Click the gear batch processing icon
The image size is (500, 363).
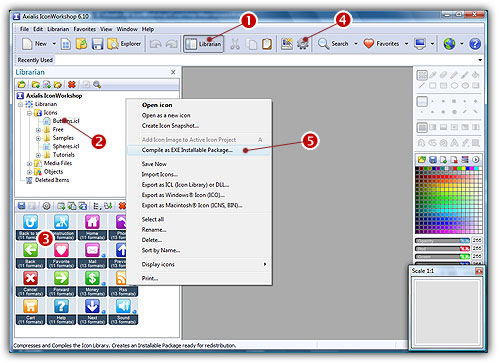303,44
